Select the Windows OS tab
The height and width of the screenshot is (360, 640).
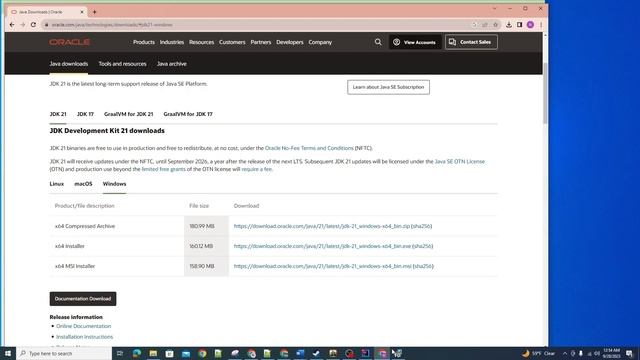click(114, 184)
